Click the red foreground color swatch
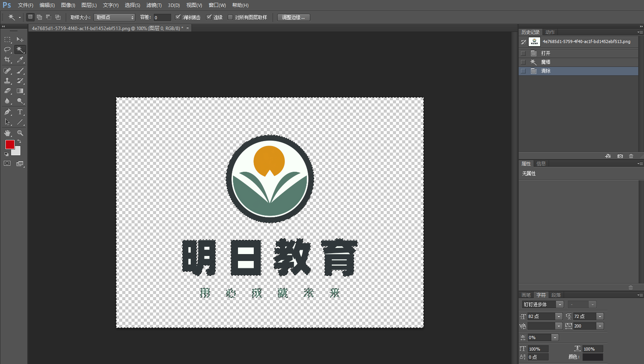Viewport: 644px width, 364px height. point(10,144)
